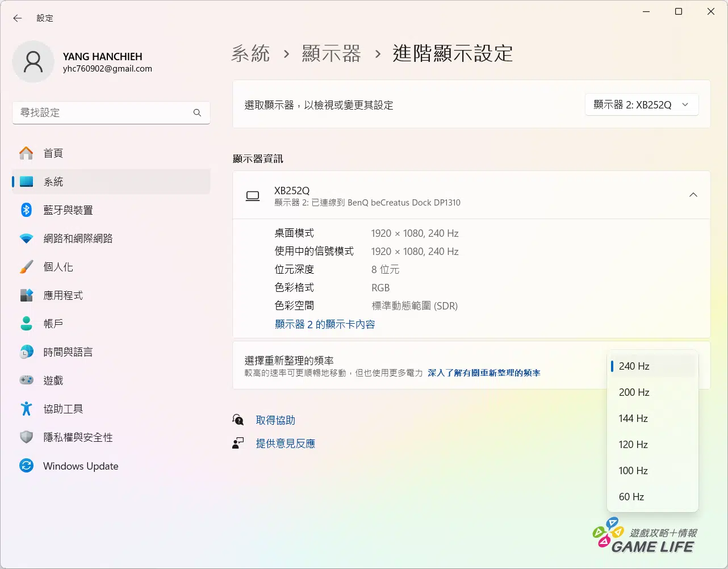This screenshot has height=569, width=728.
Task: Click the Bluetooth icon for 藍牙與裝置
Action: [x=26, y=210]
